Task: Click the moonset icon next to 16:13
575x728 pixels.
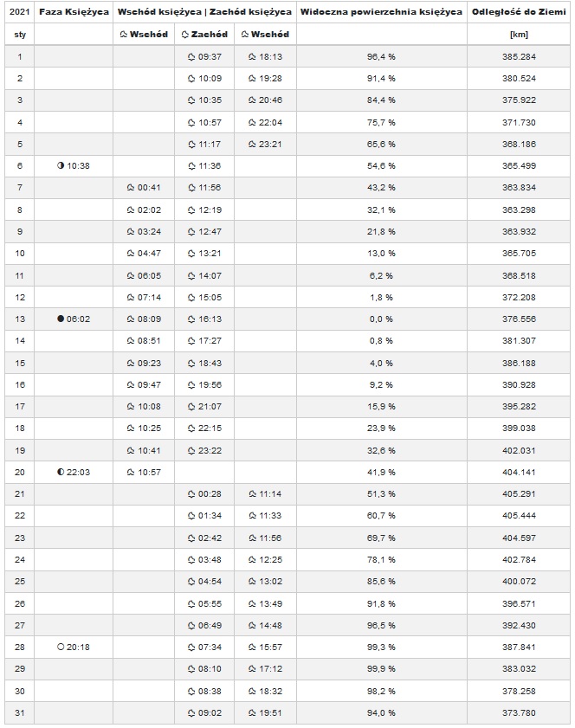Action: coord(191,319)
